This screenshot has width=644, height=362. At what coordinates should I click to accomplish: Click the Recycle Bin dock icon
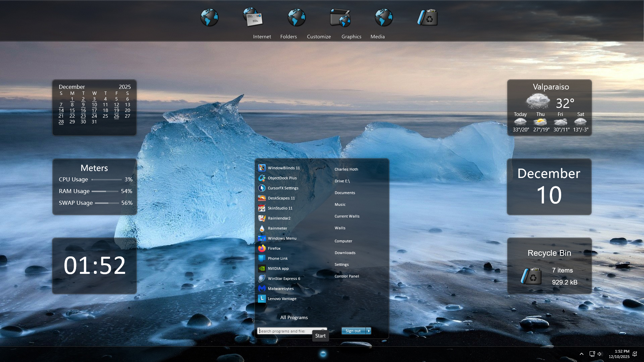click(427, 17)
